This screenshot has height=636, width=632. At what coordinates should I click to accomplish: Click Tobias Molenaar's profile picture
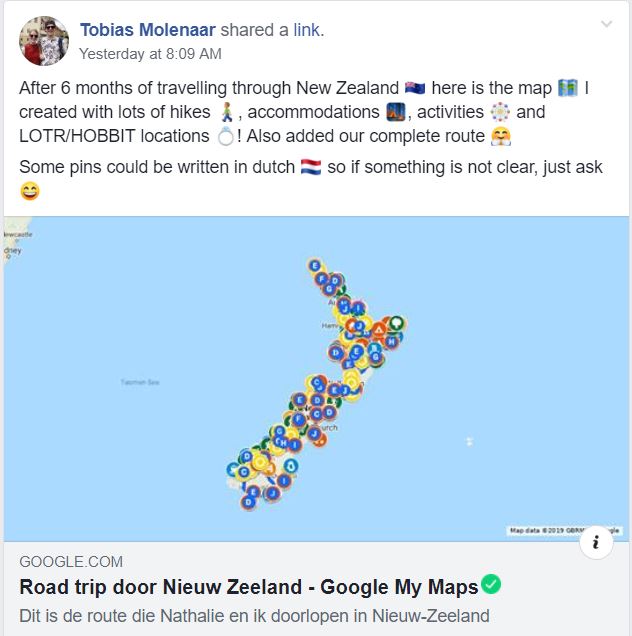(44, 41)
